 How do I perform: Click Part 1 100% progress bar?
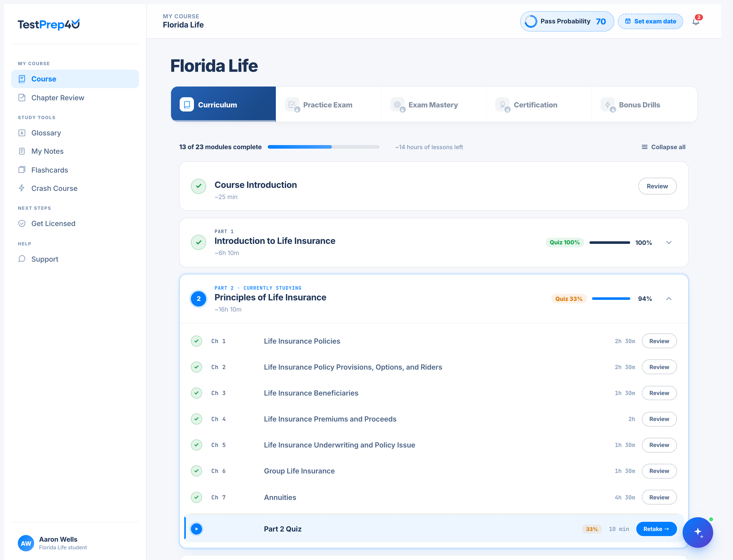610,243
